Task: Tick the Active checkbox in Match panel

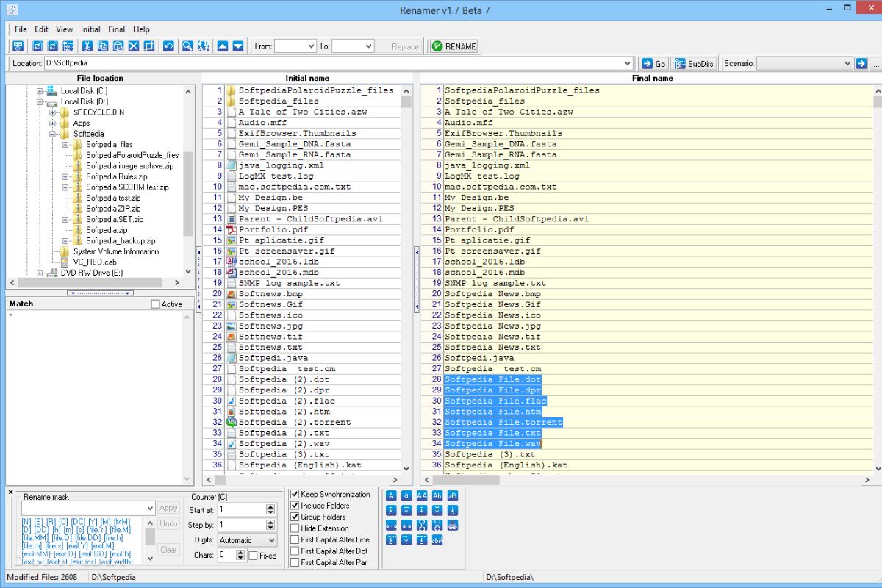Action: click(x=155, y=304)
